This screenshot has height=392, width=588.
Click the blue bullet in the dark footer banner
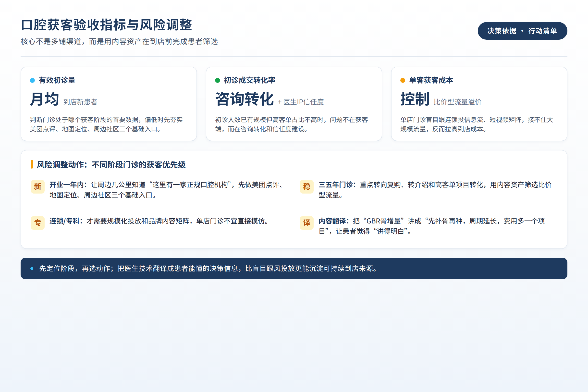coord(32,269)
